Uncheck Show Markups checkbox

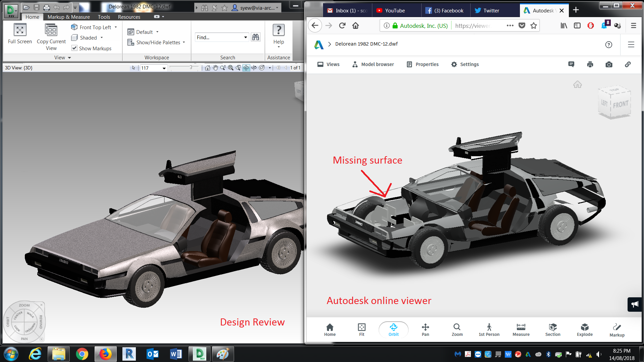point(74,48)
